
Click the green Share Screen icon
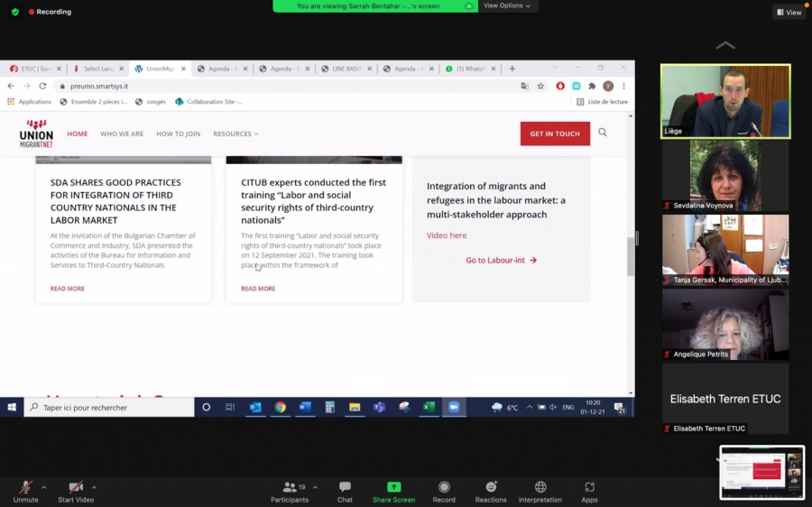point(393,488)
